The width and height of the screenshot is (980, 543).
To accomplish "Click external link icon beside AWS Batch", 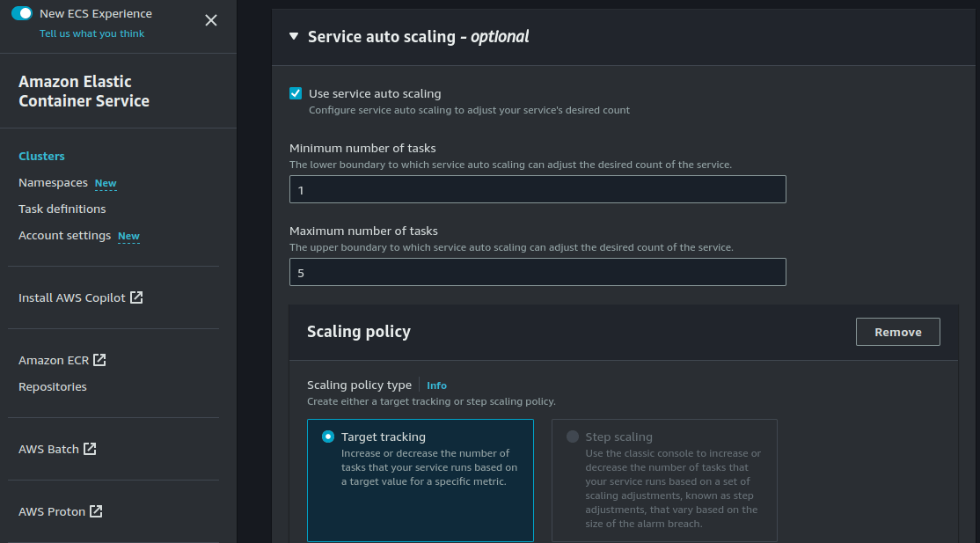I will point(90,449).
